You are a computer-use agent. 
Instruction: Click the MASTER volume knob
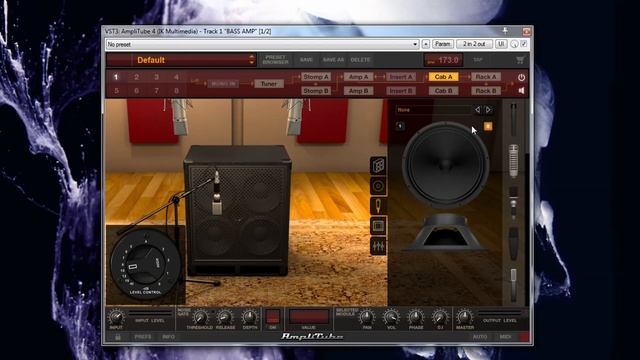[464, 316]
